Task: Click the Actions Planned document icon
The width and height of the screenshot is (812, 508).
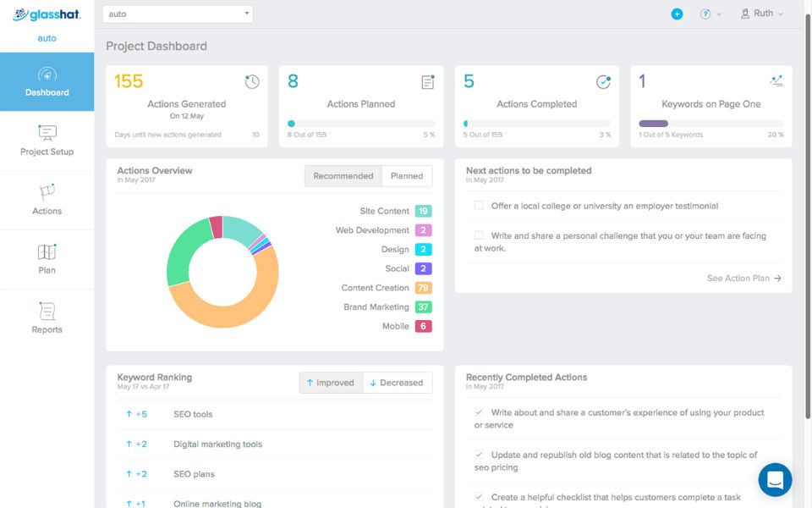Action: click(x=428, y=82)
